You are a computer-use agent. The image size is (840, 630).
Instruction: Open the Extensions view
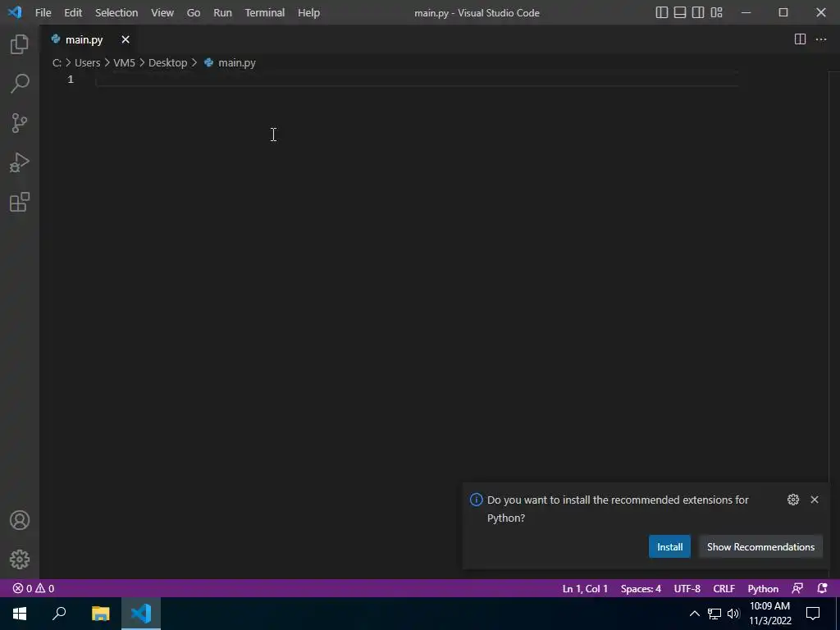[20, 203]
